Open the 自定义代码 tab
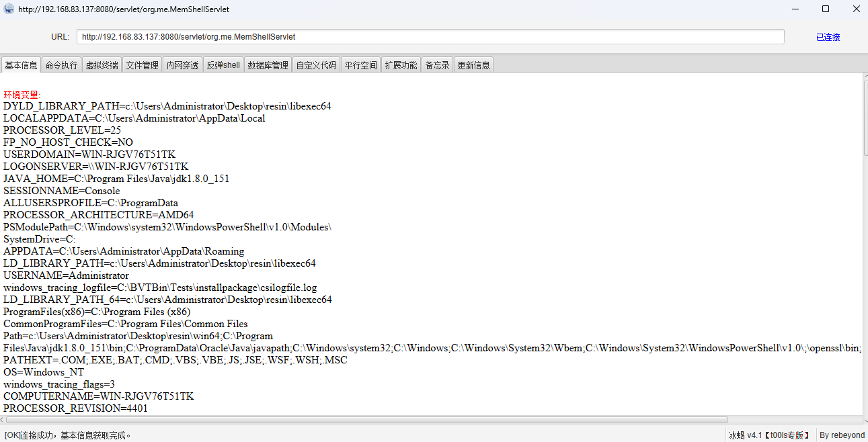Viewport: 868px width, 442px height. (316, 65)
